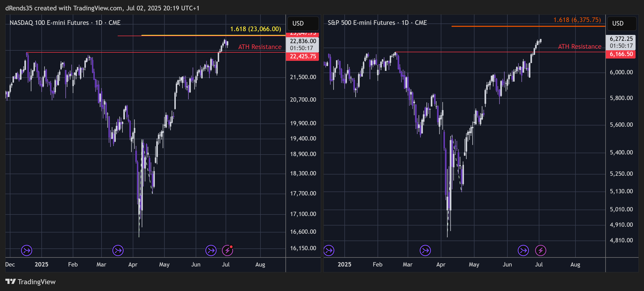Click the 21,500.00 price axis value
This screenshot has height=291, width=644.
point(303,77)
